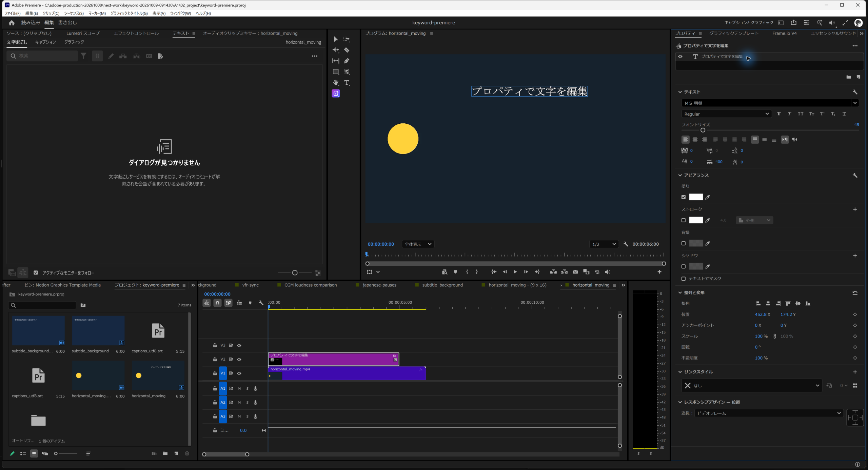Hide the V2 track with eye icon
The image size is (868, 470).
(239, 359)
